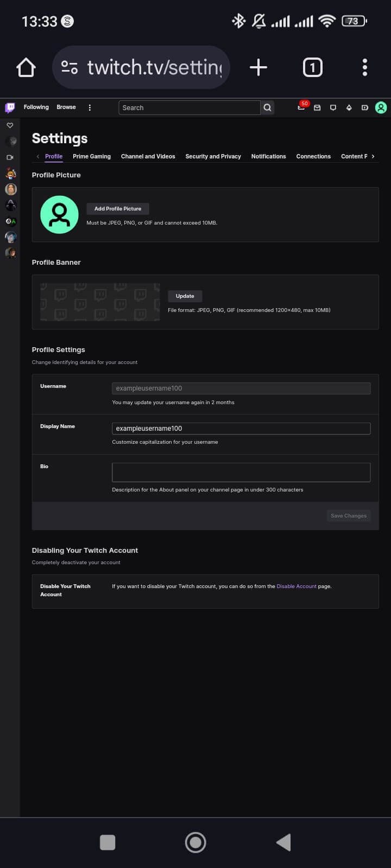
Task: Open Whispers via the envelope icon
Action: pos(317,107)
